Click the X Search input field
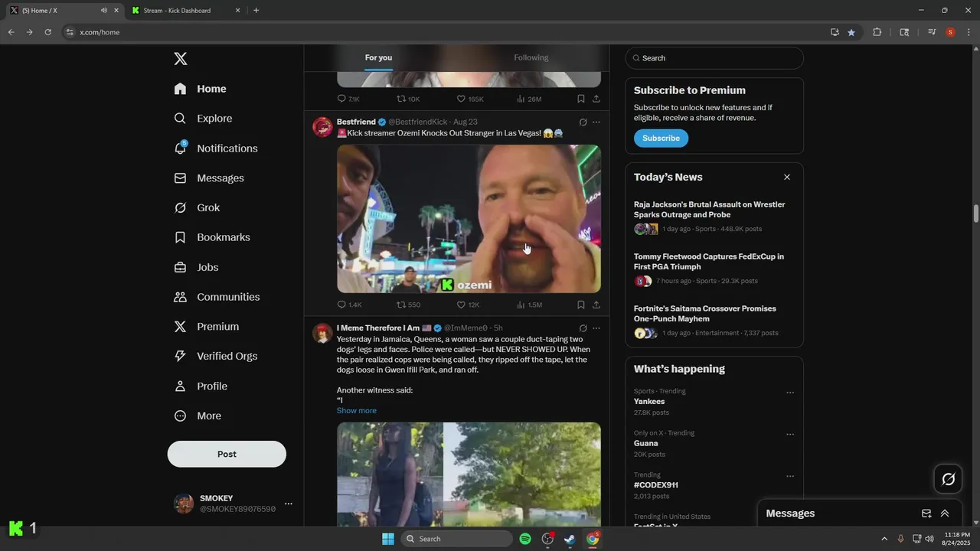This screenshot has height=551, width=980. click(714, 58)
